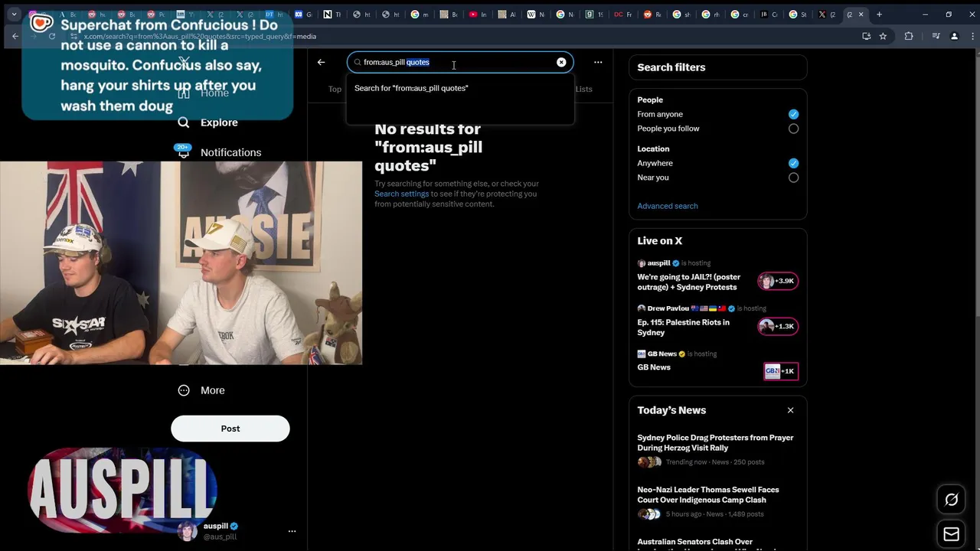
Task: Click the +3.9K listeners badge
Action: pos(778,281)
